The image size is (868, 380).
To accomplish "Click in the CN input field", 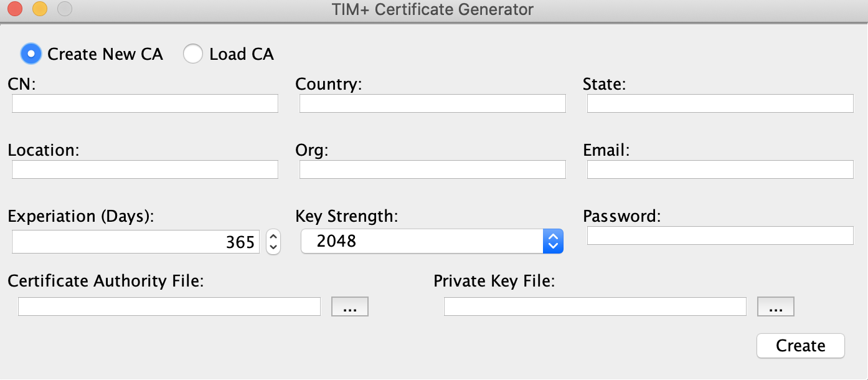I will [144, 103].
